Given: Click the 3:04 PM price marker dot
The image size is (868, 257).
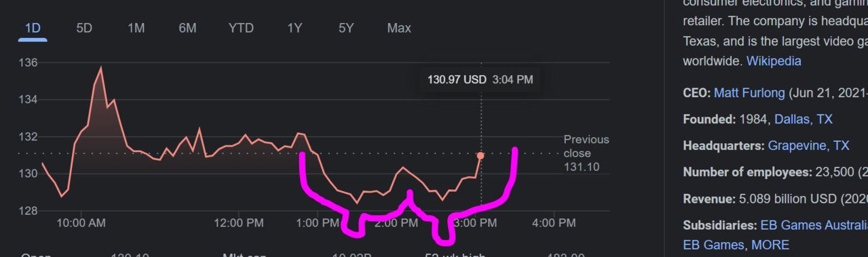Looking at the screenshot, I should 480,156.
